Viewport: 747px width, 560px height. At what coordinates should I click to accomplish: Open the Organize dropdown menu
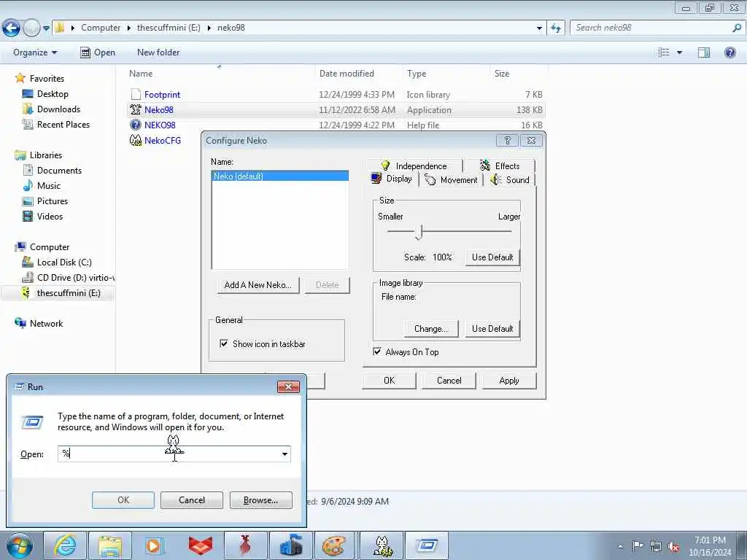[35, 52]
